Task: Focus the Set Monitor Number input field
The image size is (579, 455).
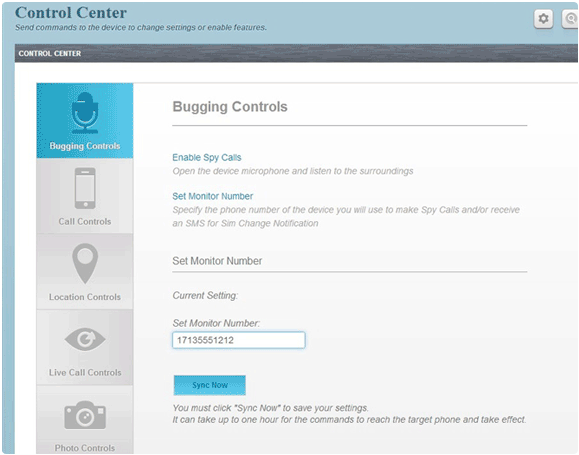Action: (239, 340)
